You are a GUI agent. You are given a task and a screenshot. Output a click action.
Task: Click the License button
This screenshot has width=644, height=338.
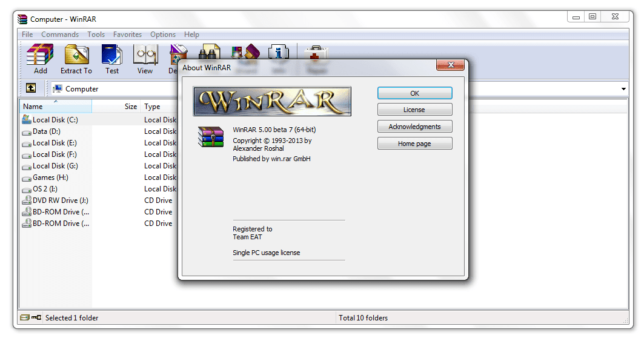click(x=415, y=110)
